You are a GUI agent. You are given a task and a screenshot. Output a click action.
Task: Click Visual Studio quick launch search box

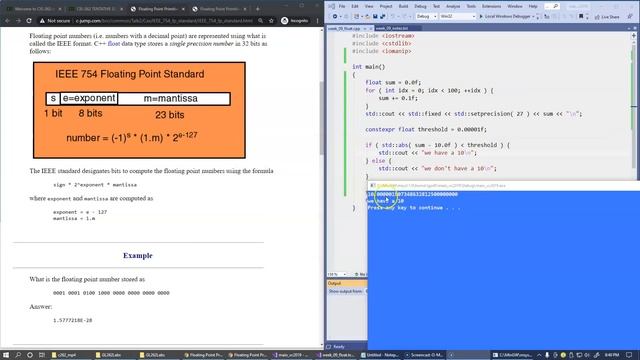coord(552,6)
